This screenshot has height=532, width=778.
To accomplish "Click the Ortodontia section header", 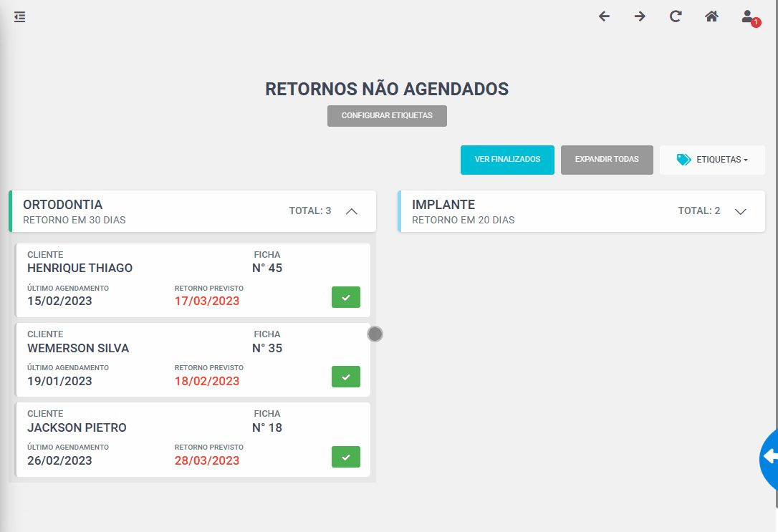I will point(193,211).
